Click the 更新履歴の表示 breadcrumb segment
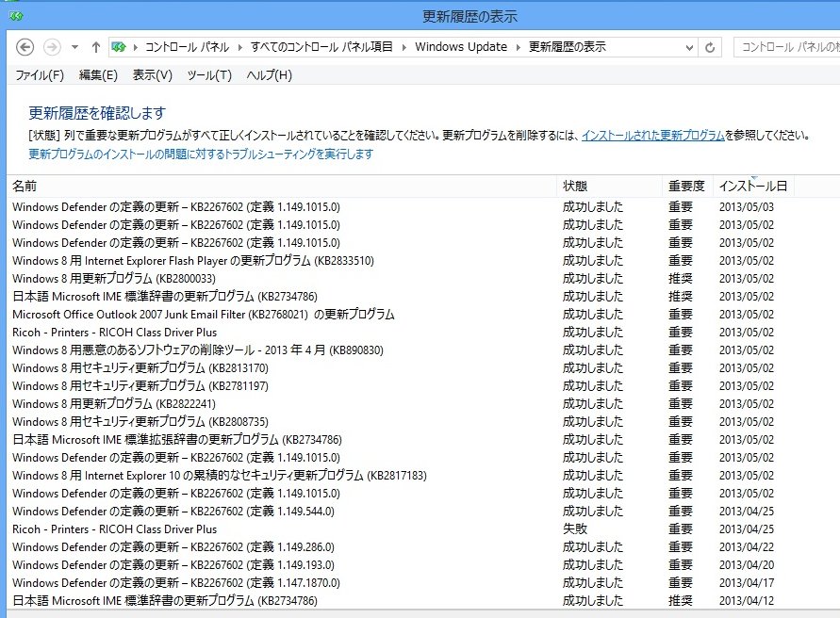This screenshot has height=618, width=840. tap(568, 47)
